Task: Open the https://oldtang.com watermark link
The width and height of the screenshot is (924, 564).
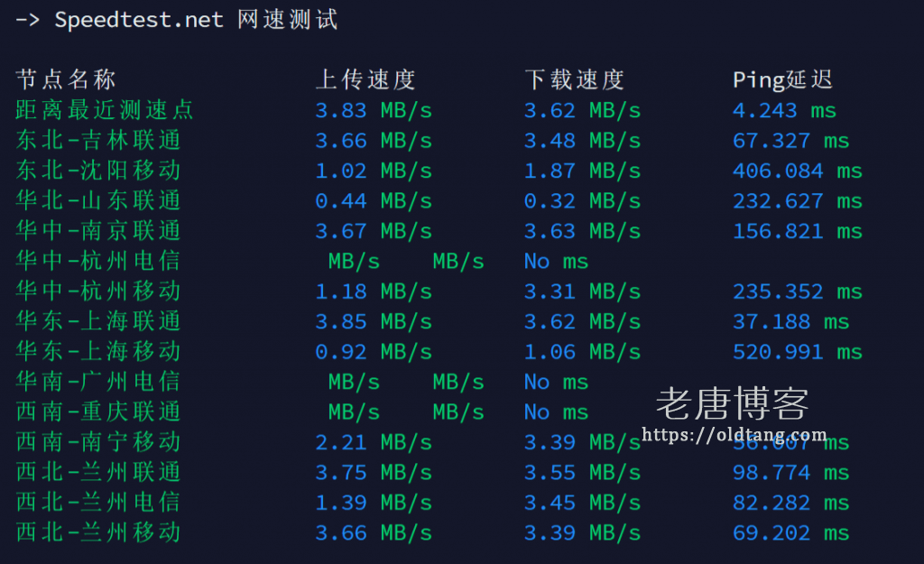Action: tap(734, 435)
